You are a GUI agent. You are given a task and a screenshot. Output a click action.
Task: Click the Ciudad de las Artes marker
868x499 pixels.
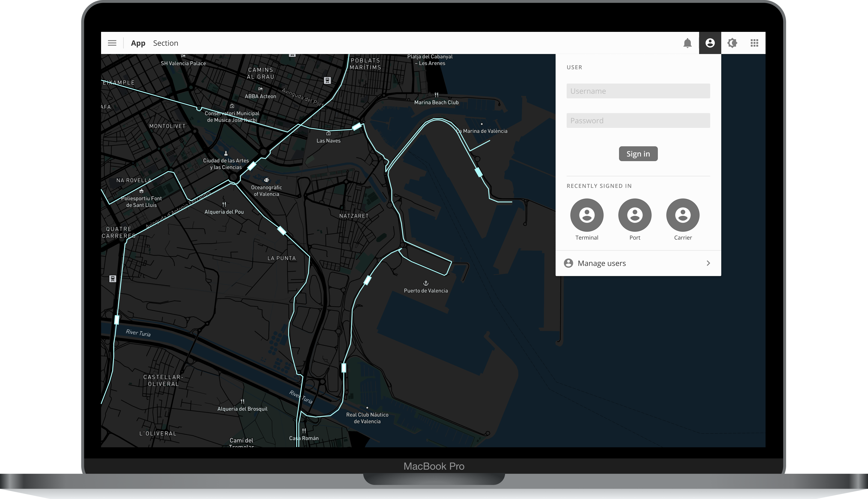[x=226, y=153]
